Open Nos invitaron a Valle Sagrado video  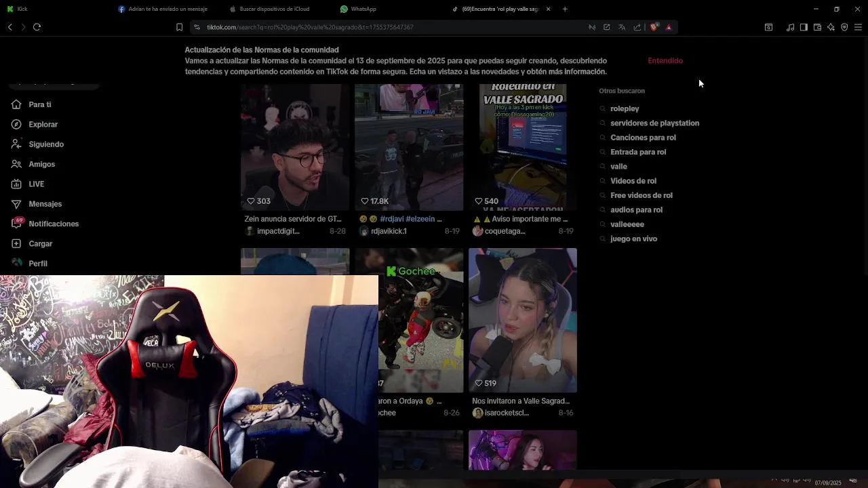point(523,320)
